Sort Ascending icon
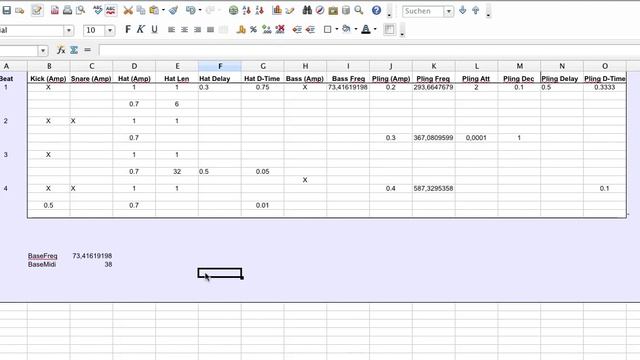Image resolution: width=640 pixels, height=360 pixels. (246, 11)
